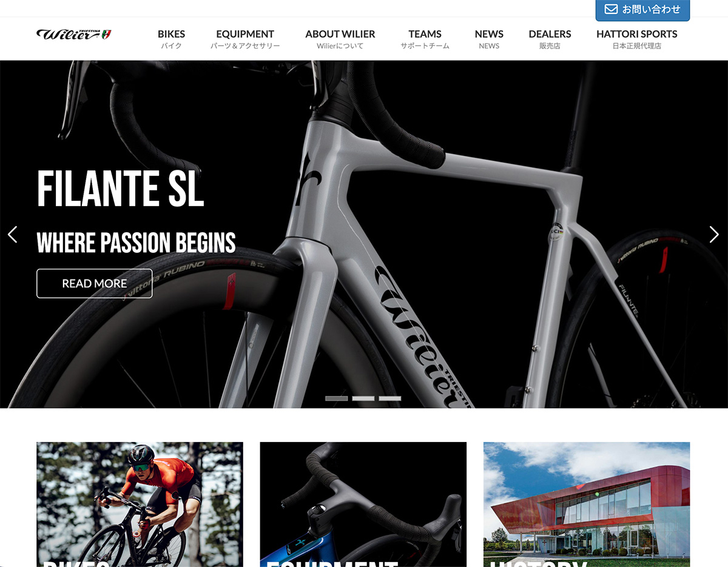Open the ABOUT WILIER menu
The image size is (728, 567).
click(x=340, y=39)
